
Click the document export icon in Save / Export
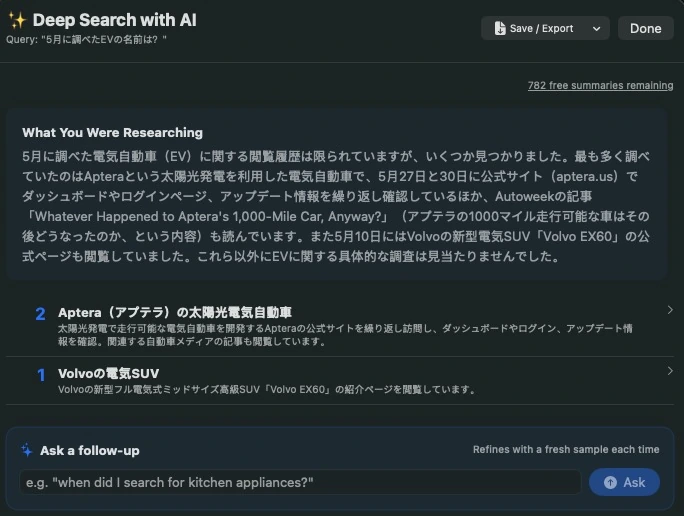499,28
